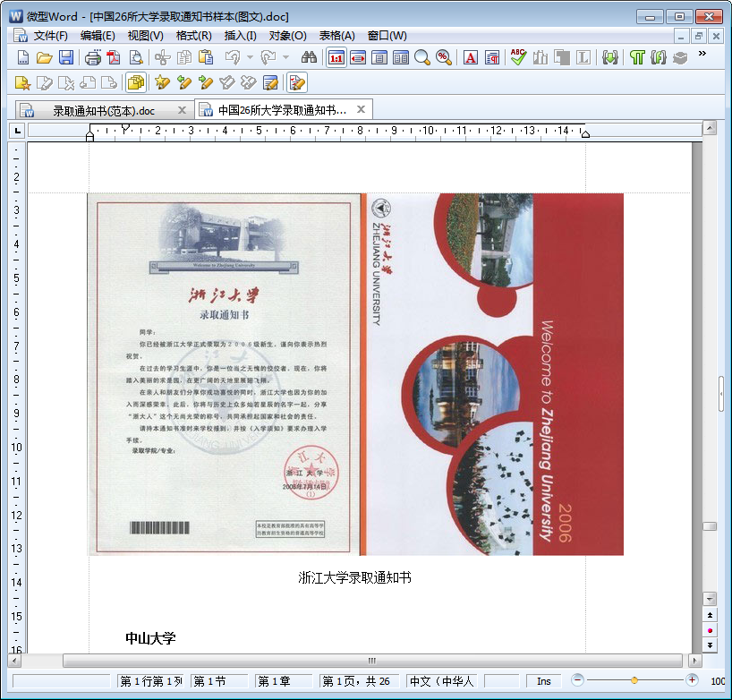This screenshot has width=732, height=700.
Task: Open character format with red A icon
Action: [x=471, y=57]
